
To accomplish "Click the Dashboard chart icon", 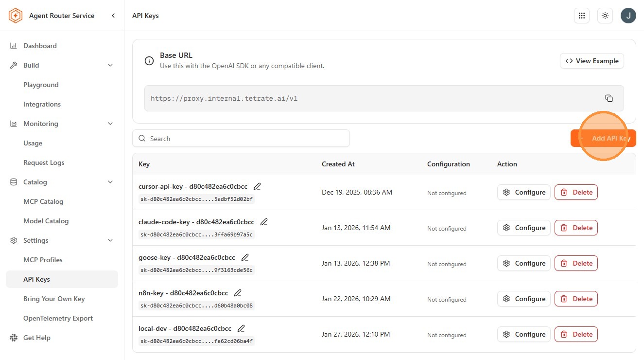I will (x=14, y=46).
